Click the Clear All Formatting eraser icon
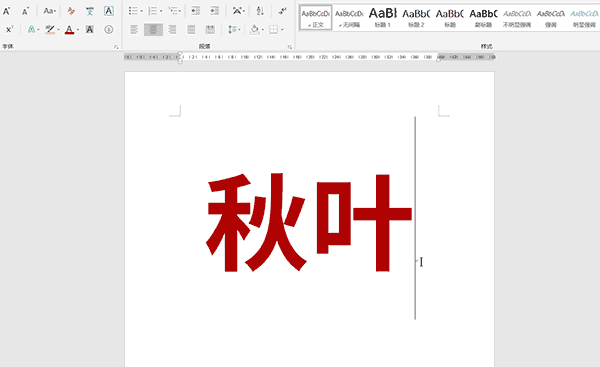 [71, 11]
